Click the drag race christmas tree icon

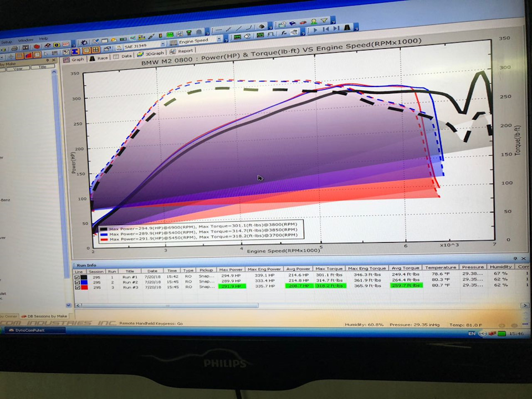pyautogui.click(x=347, y=28)
